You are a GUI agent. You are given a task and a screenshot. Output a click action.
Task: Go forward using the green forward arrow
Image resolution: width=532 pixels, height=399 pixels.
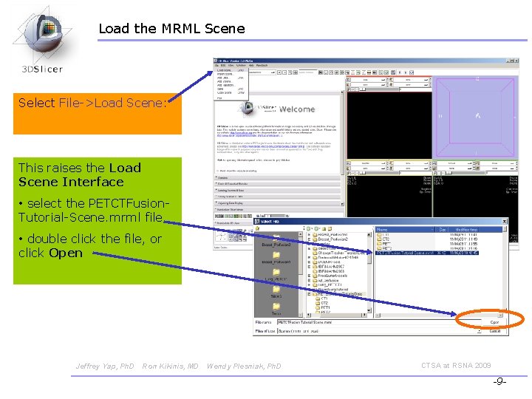click(x=316, y=228)
